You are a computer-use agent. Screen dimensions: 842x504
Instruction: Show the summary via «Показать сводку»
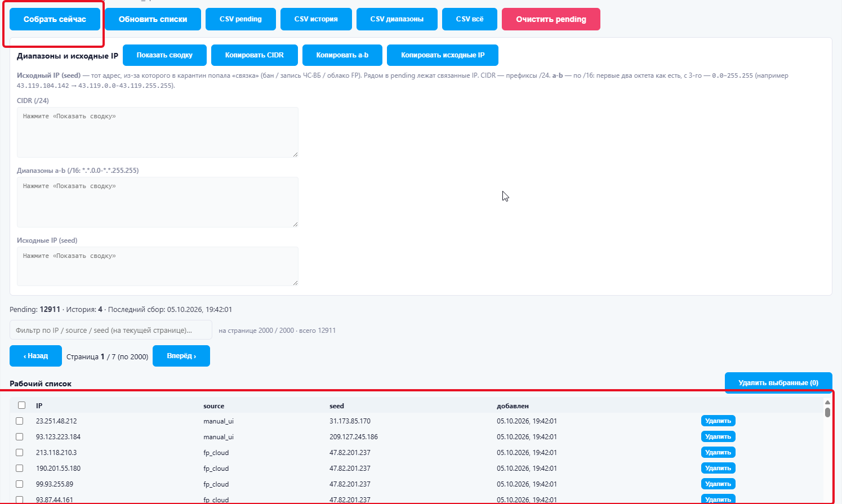(x=164, y=55)
